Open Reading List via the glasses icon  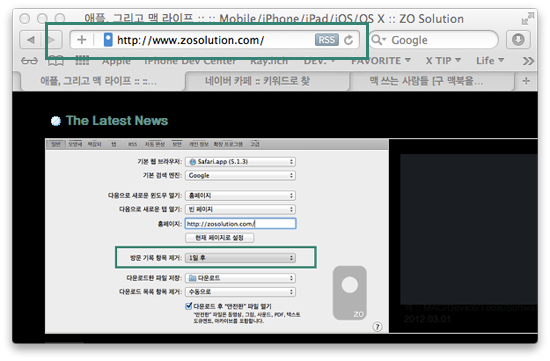[x=29, y=61]
